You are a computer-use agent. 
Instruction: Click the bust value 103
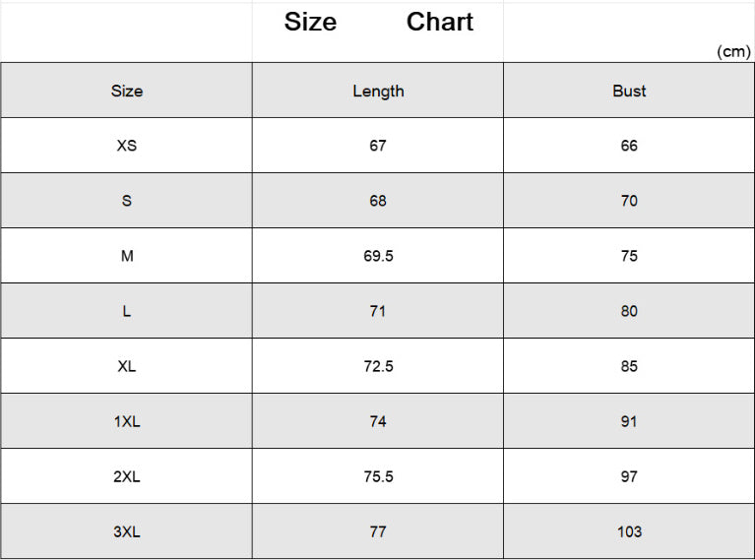tap(629, 531)
